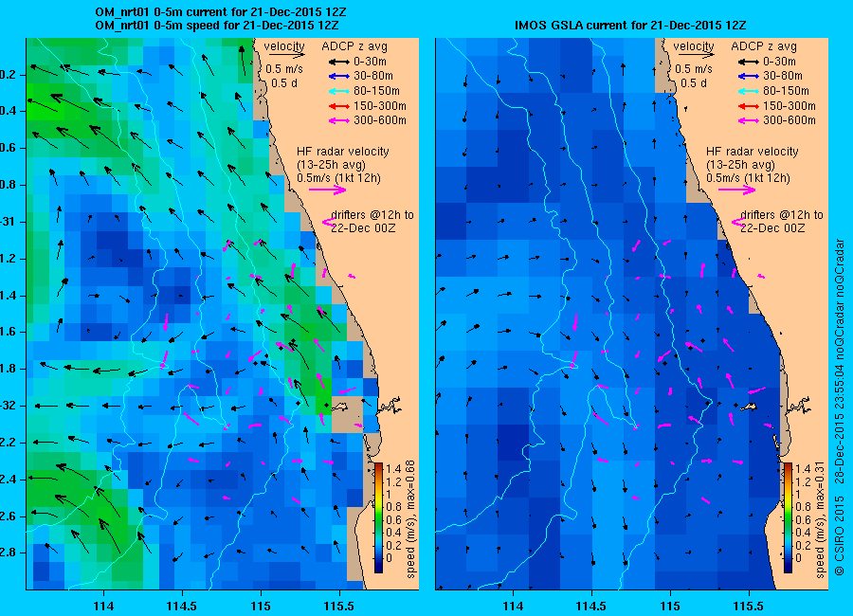
Task: Click the left panel speed color bar
Action: tap(378, 517)
